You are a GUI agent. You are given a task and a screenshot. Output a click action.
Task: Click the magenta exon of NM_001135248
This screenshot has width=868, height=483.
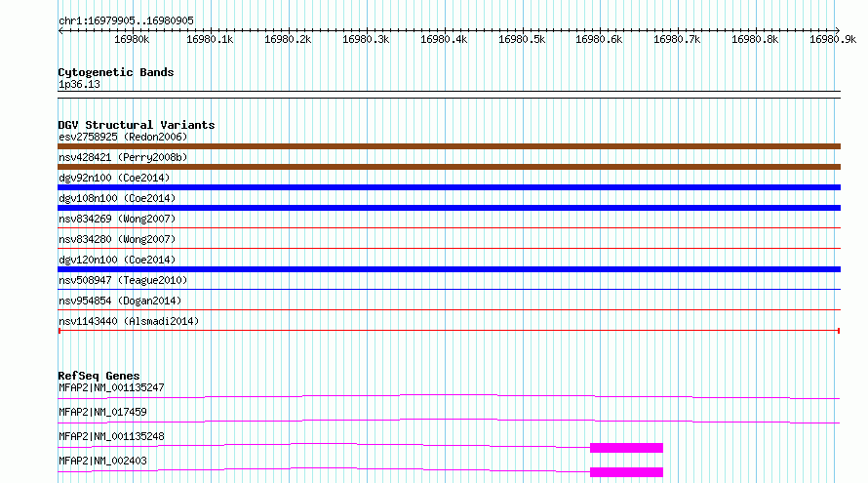click(627, 448)
